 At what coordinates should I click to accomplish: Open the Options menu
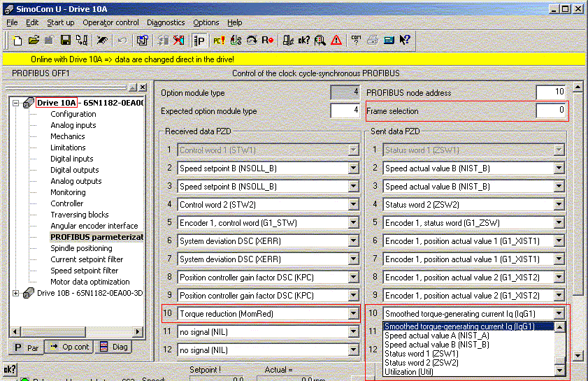coord(206,22)
